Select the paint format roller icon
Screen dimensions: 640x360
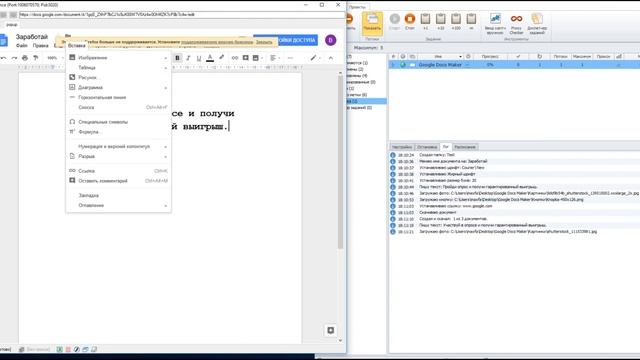point(36,58)
